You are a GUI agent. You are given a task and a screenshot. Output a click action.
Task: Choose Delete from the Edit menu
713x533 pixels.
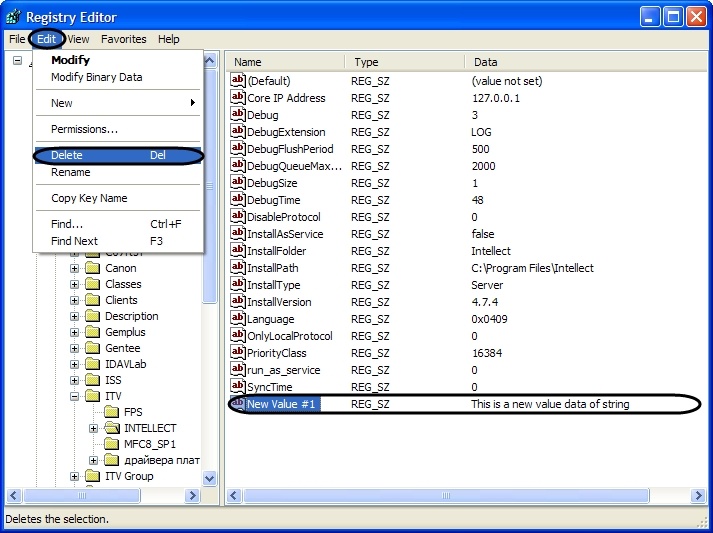click(x=67, y=155)
